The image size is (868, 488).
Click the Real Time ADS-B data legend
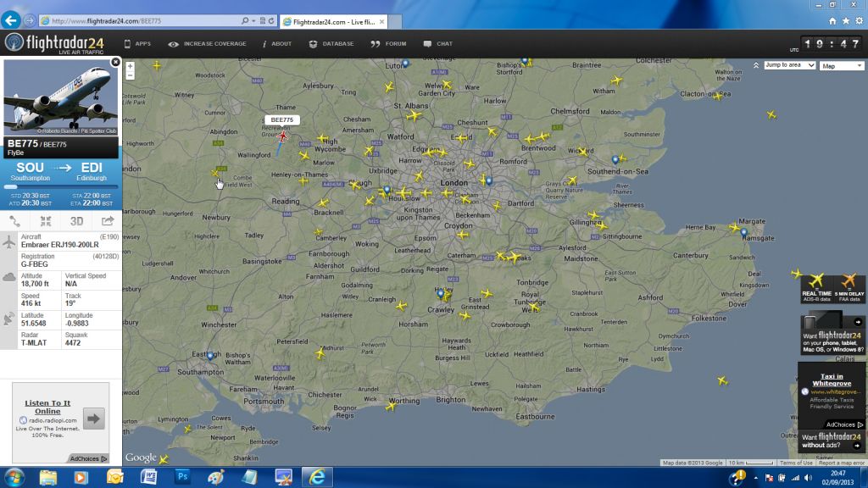click(816, 289)
